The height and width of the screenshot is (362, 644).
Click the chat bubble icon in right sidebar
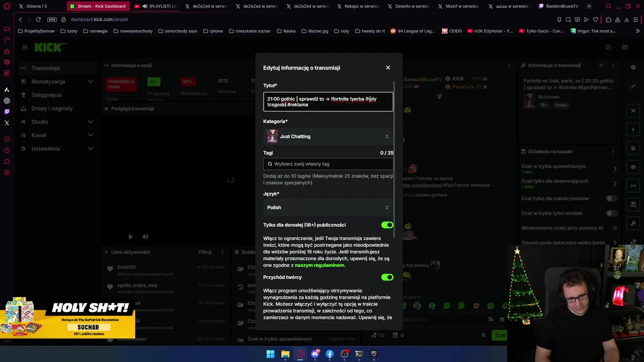click(633, 167)
